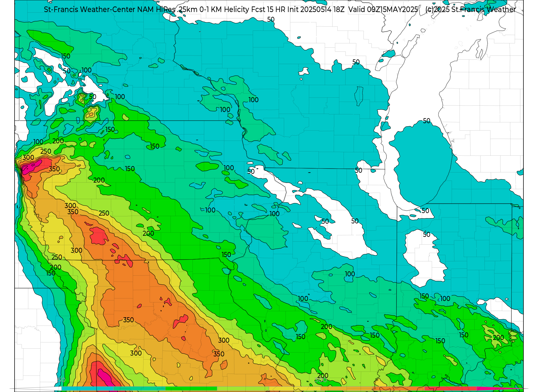Viewport: 538px width, 392px height.
Task: Click the '50' contour label directly beneath the title
Action: pos(271,20)
